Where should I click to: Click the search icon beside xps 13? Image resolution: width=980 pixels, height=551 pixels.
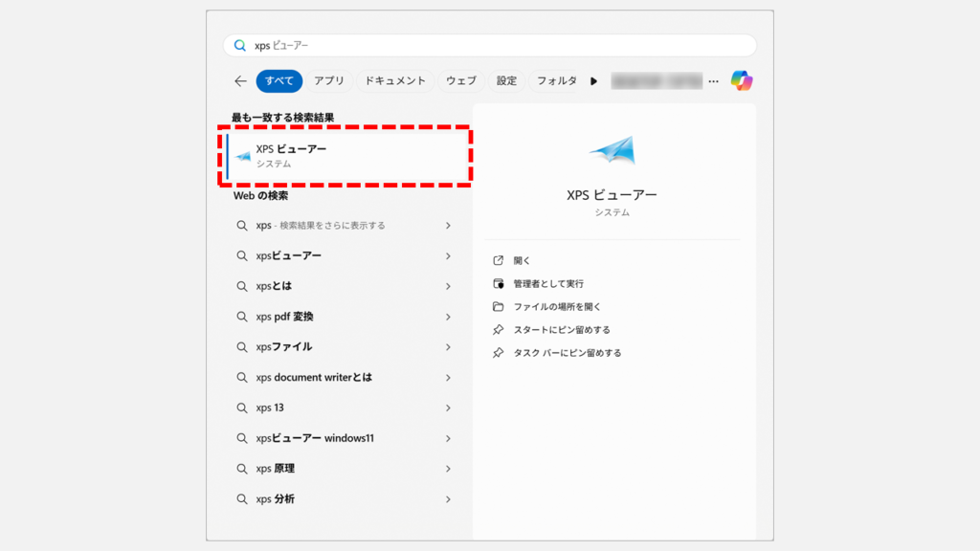pos(242,408)
